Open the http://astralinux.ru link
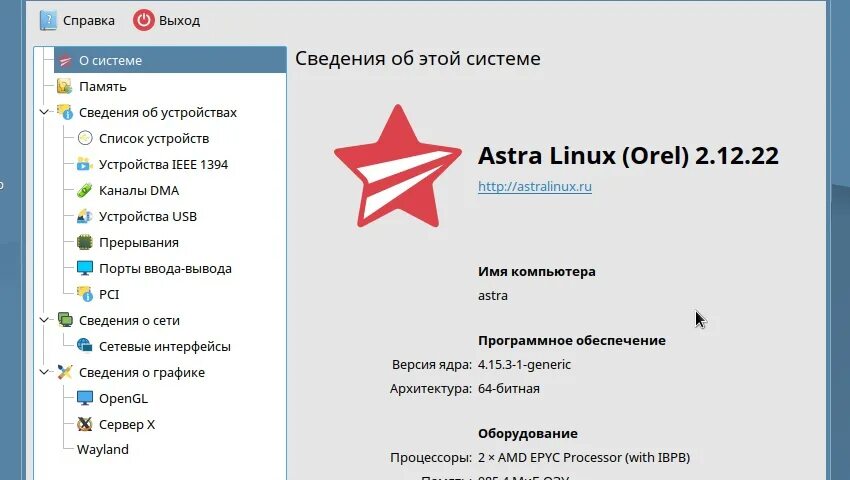Viewport: 850px width, 480px height. 535,186
